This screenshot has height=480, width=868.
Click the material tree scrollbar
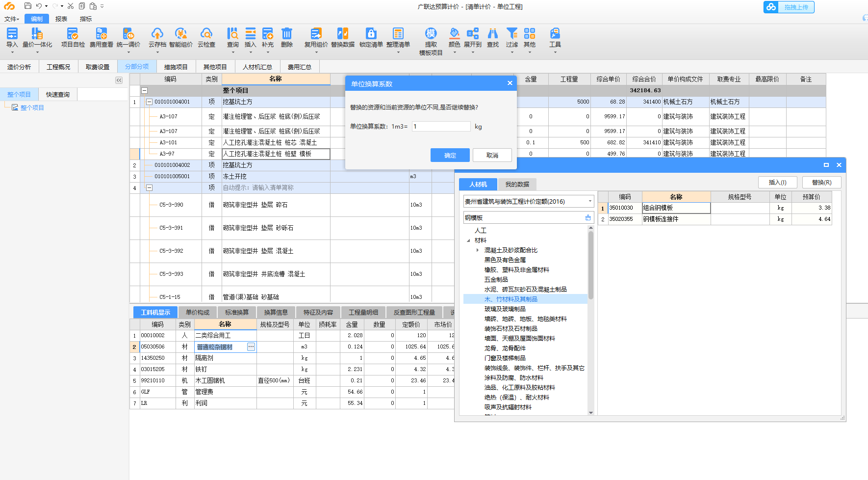click(x=591, y=265)
